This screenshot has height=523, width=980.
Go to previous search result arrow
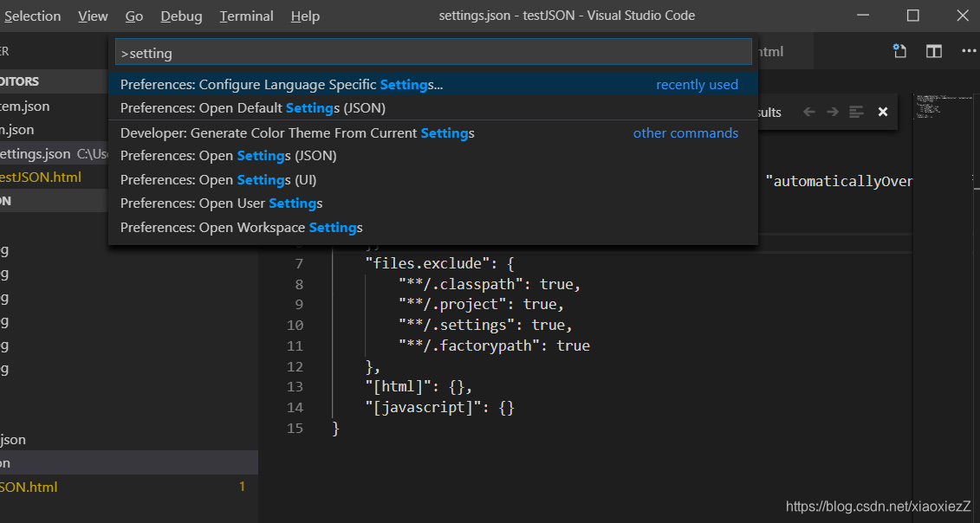(808, 112)
